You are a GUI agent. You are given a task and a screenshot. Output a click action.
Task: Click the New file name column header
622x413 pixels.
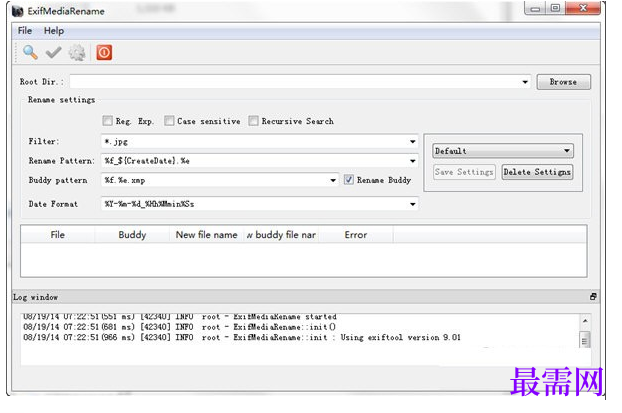(206, 235)
